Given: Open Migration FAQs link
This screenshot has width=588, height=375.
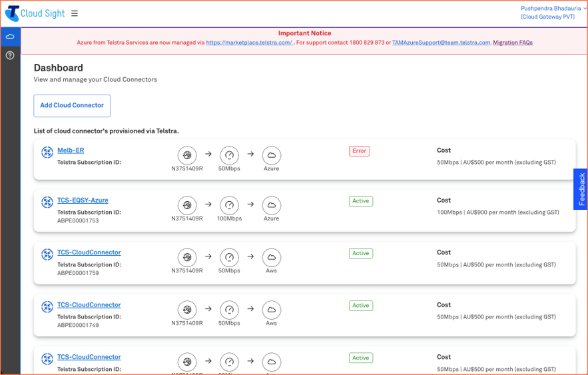Looking at the screenshot, I should pyautogui.click(x=513, y=43).
